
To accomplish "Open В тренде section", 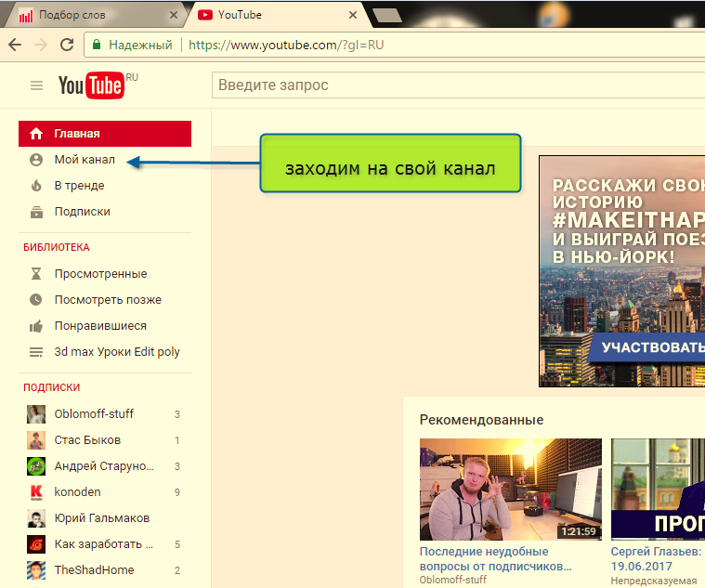I will coord(79,186).
